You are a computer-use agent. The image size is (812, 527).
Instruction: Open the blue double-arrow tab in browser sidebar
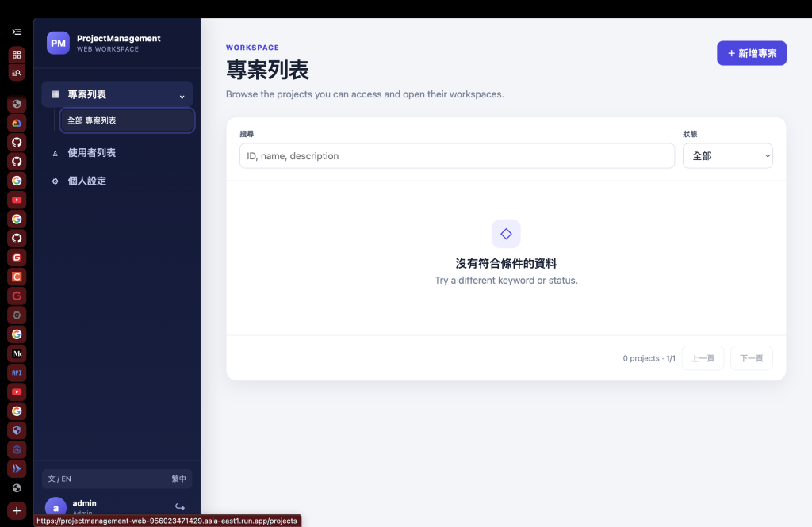coord(17,468)
